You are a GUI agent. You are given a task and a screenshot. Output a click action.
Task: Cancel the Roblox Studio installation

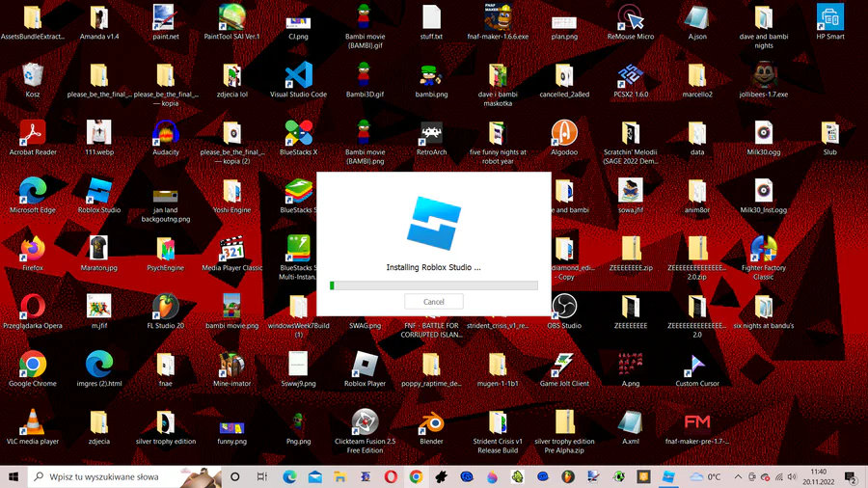[433, 302]
